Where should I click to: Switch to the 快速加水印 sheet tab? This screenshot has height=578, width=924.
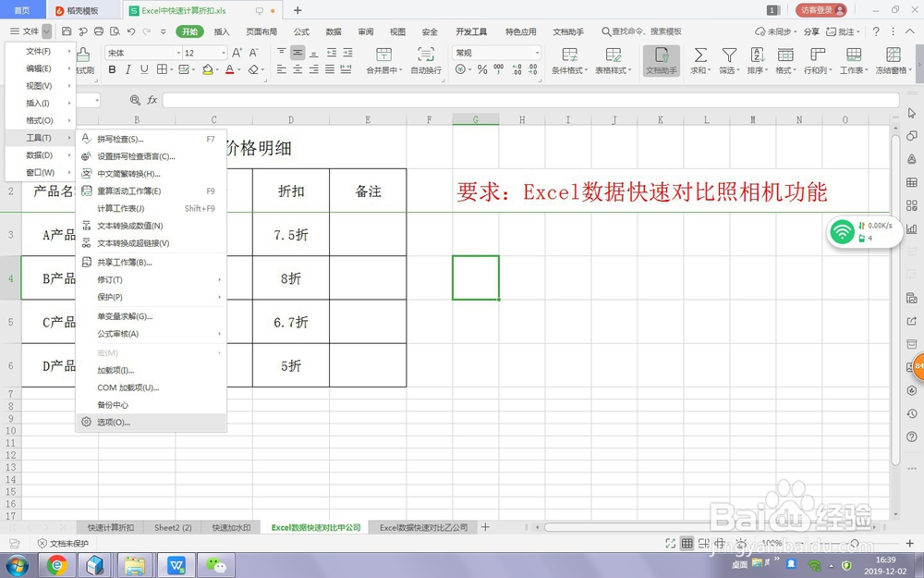(x=232, y=526)
